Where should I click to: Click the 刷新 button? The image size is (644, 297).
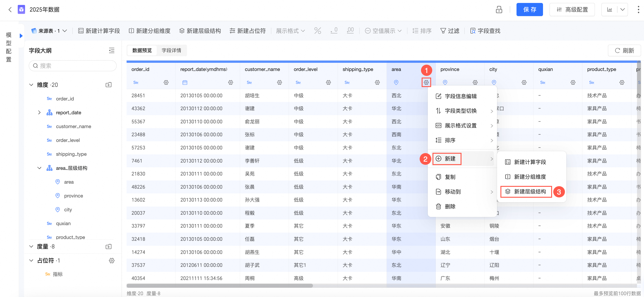pos(624,50)
